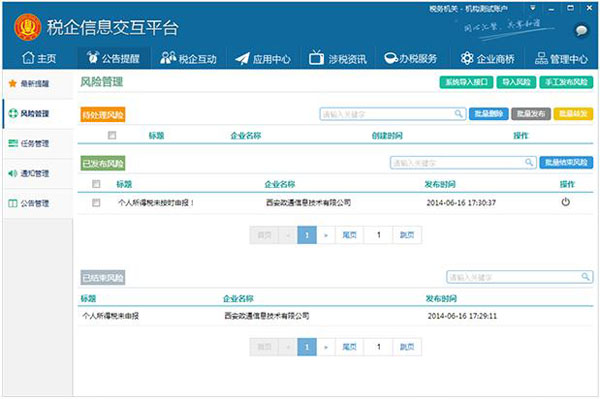
Task: Click 已发布风险 green section label
Action: coord(103,163)
